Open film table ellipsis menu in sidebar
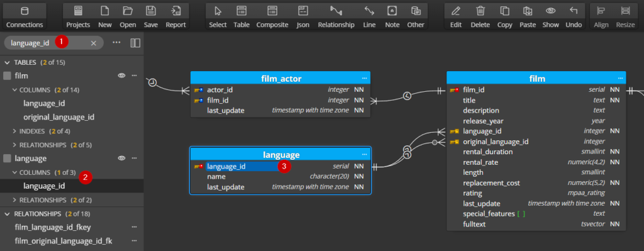 pos(134,75)
